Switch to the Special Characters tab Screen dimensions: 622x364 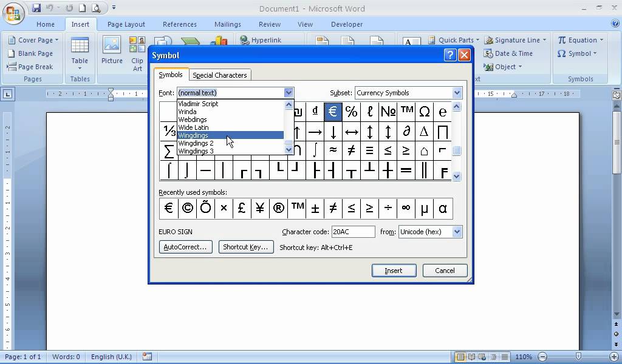click(220, 75)
